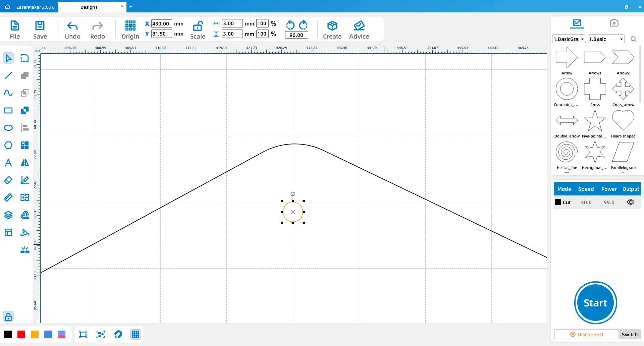The image size is (644, 346).
Task: Rotate selection clockwise
Action: [303, 25]
